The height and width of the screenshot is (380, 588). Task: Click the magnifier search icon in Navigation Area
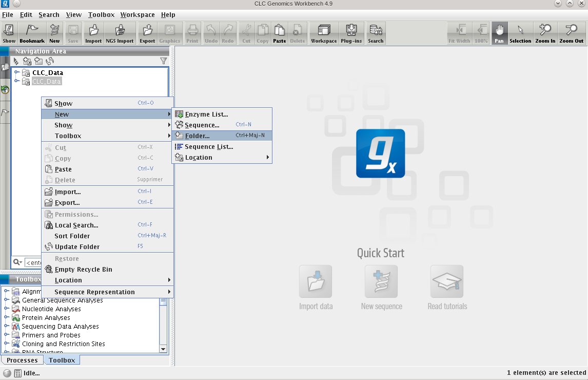[x=17, y=262]
